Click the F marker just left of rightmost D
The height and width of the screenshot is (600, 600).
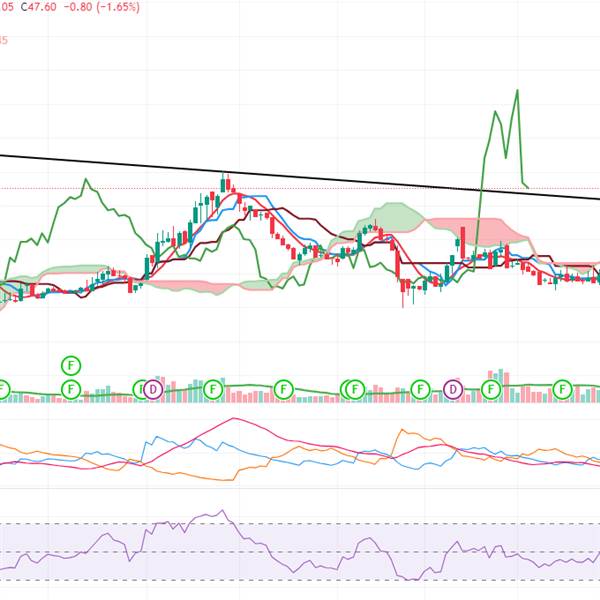420,390
